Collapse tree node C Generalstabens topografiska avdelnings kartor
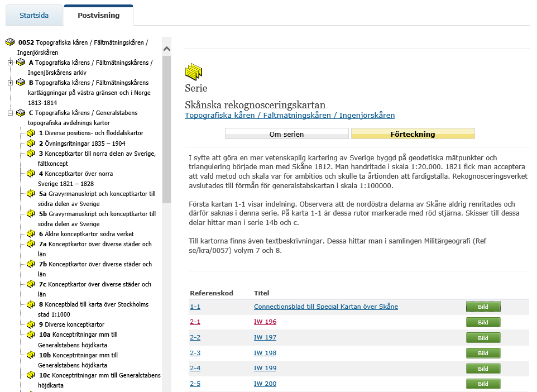537x392 pixels. point(10,113)
